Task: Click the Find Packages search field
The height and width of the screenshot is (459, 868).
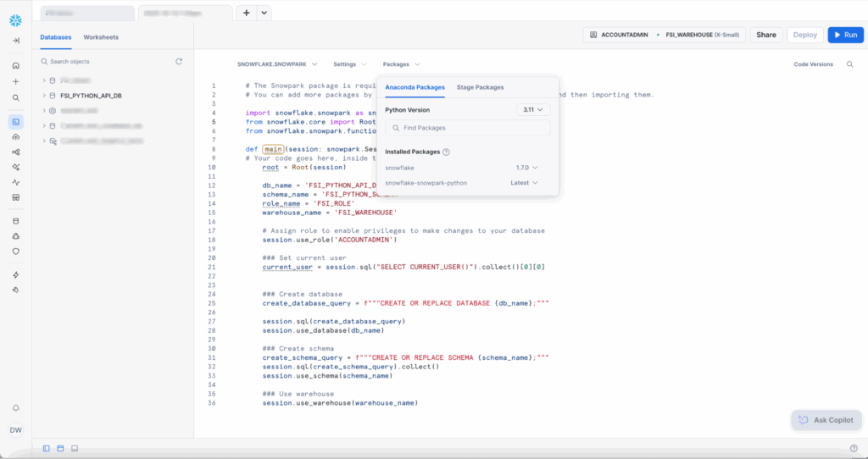Action: [468, 128]
